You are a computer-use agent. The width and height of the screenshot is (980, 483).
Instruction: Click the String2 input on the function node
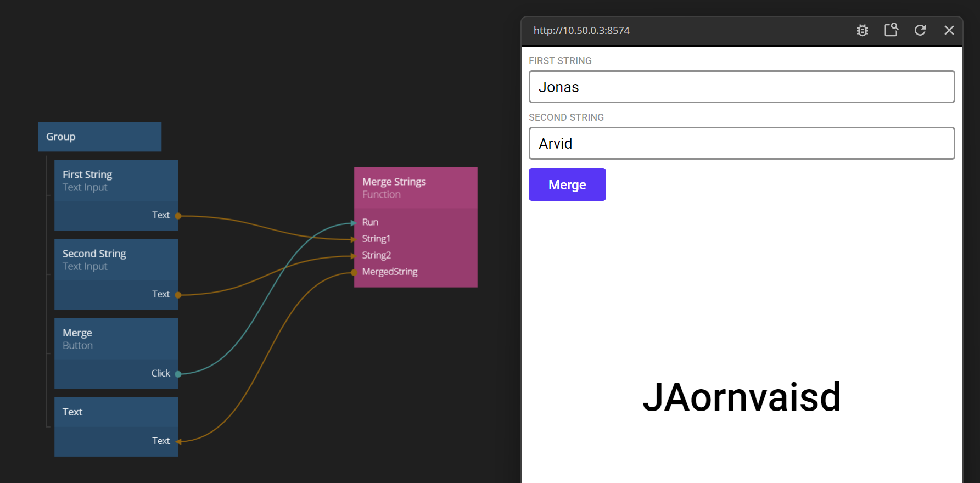[x=355, y=255]
